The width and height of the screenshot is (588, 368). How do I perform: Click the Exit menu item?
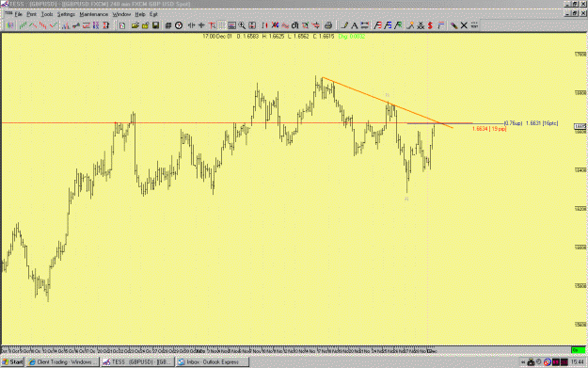(153, 14)
